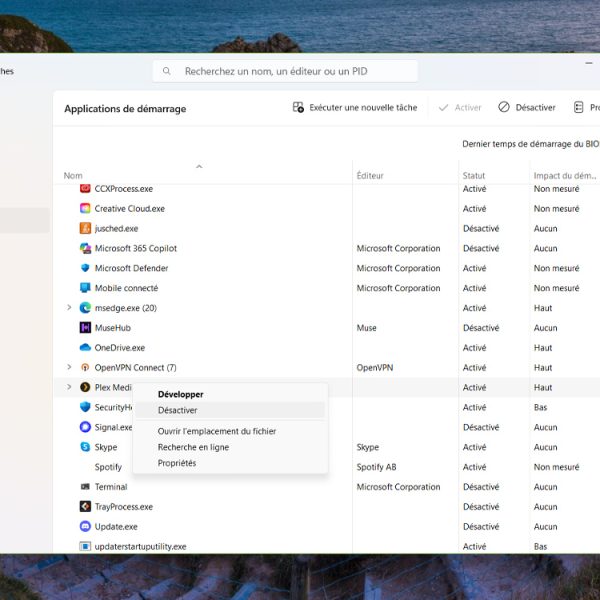
Task: Expand the msedge.exe (20) group
Action: coord(69,307)
